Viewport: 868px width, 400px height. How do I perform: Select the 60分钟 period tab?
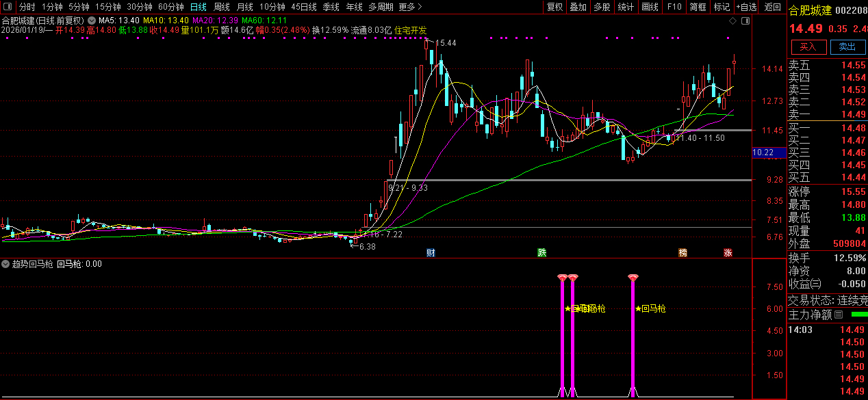coord(170,7)
